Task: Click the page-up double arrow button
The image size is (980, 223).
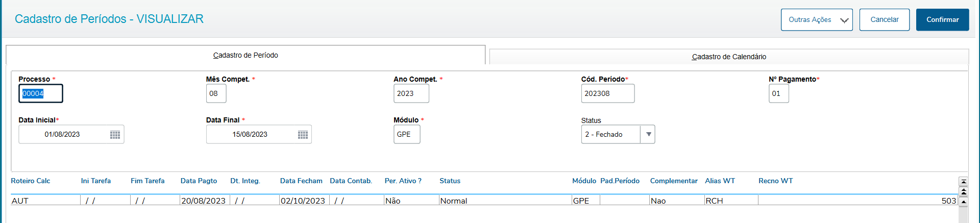Action: click(x=964, y=191)
